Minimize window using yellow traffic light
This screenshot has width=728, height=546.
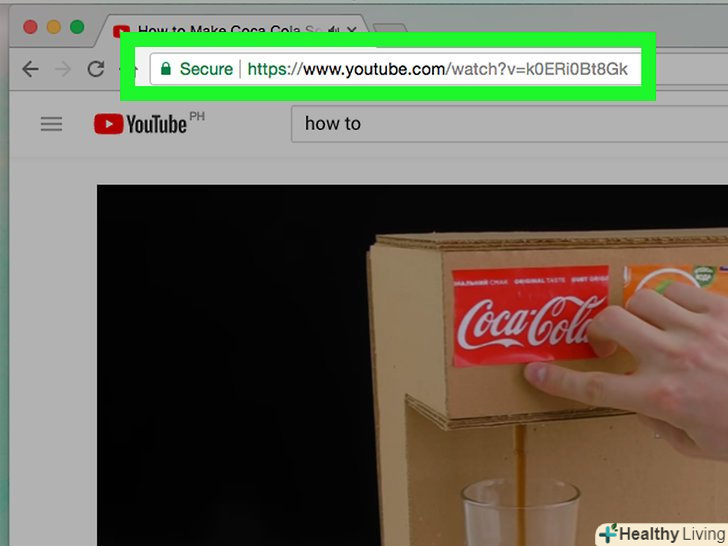click(54, 27)
